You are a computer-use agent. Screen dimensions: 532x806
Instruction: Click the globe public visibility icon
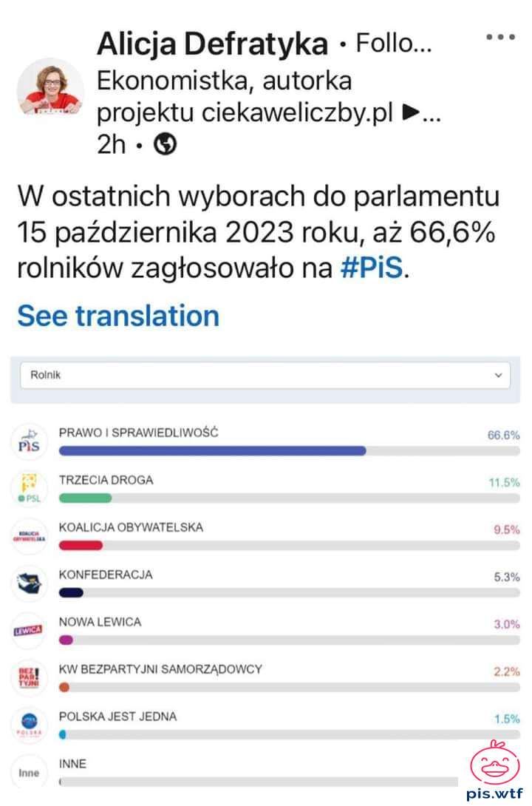click(x=165, y=145)
